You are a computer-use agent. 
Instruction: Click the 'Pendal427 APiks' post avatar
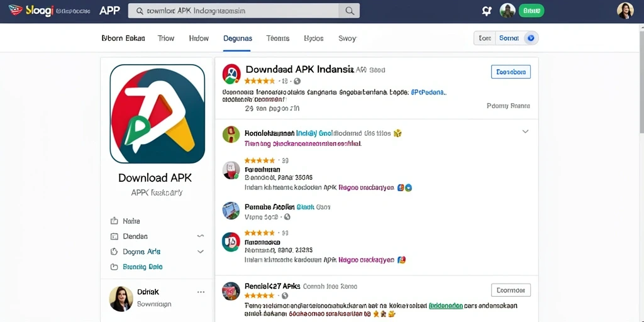pos(231,291)
